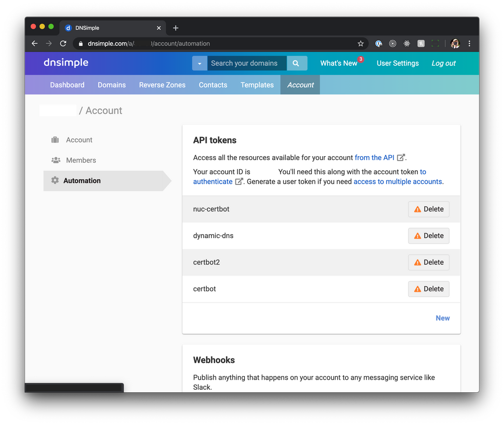Screen dimensions: 504x425
Task: Open the search scope dropdown arrow
Action: click(x=200, y=63)
